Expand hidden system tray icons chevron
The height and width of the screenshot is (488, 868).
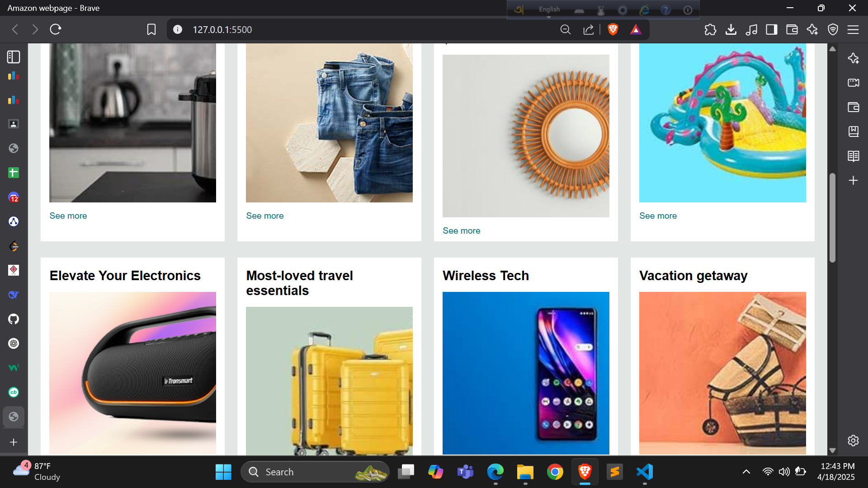746,472
